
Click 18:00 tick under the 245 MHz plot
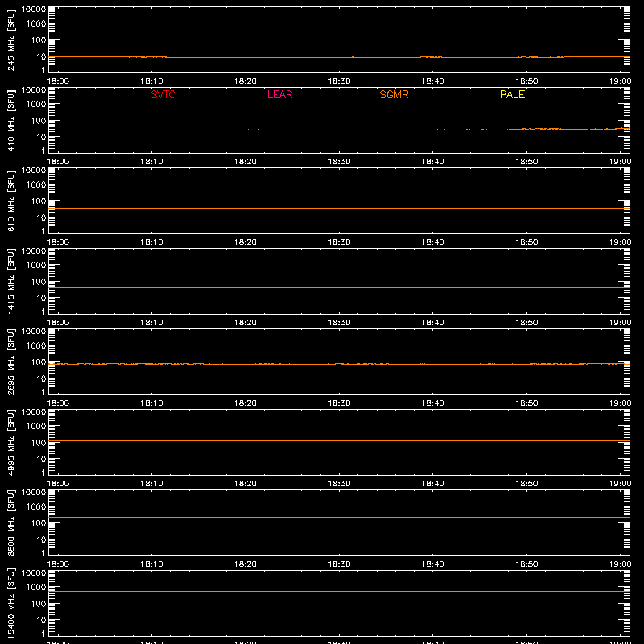58,81
